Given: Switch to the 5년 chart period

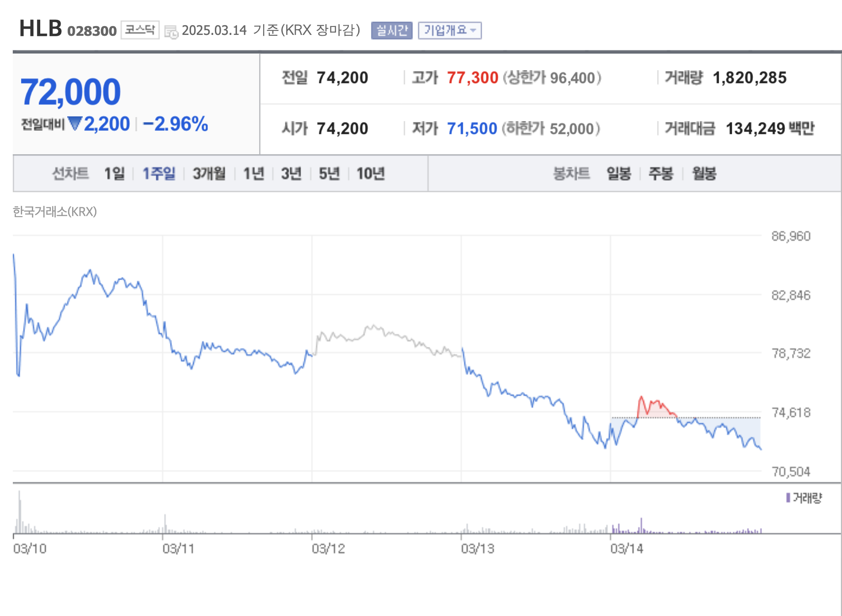Looking at the screenshot, I should [x=329, y=173].
